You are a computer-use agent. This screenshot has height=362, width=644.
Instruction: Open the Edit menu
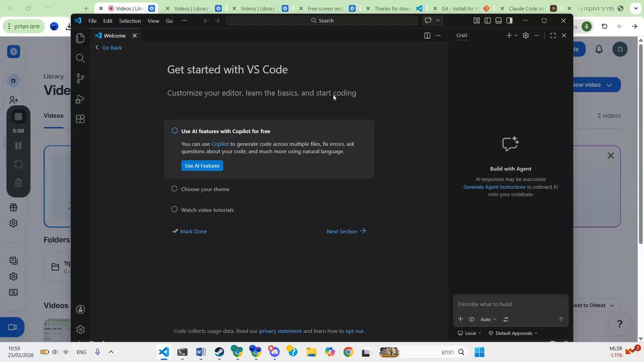(x=108, y=21)
